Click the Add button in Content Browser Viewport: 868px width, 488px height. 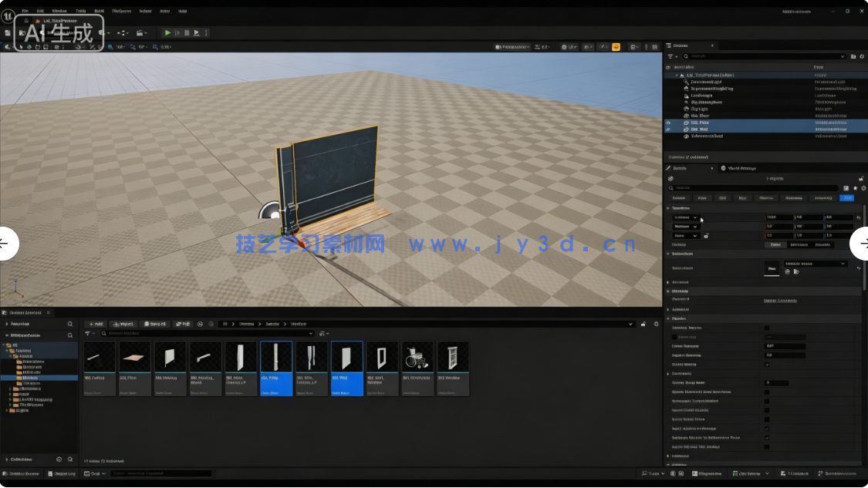click(x=96, y=324)
